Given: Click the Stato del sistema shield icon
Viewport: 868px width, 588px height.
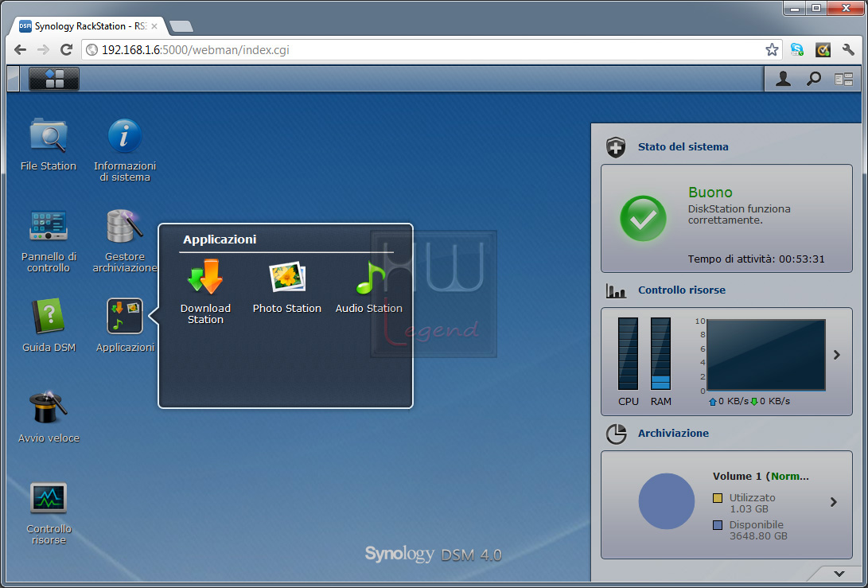Looking at the screenshot, I should tap(616, 147).
